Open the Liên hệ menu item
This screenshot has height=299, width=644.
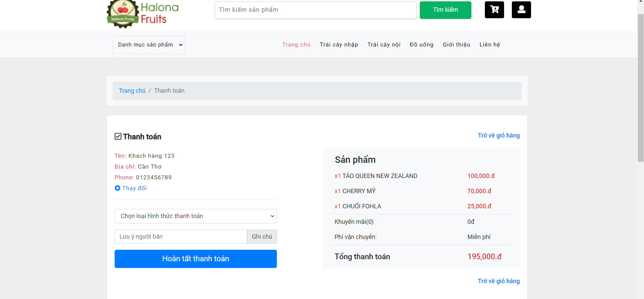pyautogui.click(x=490, y=44)
